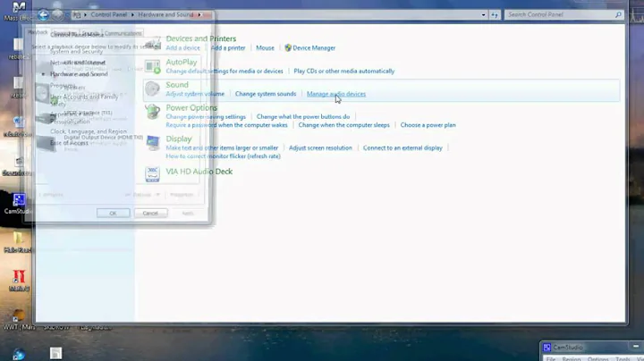
Task: Click Make text and other items larger
Action: 222,148
